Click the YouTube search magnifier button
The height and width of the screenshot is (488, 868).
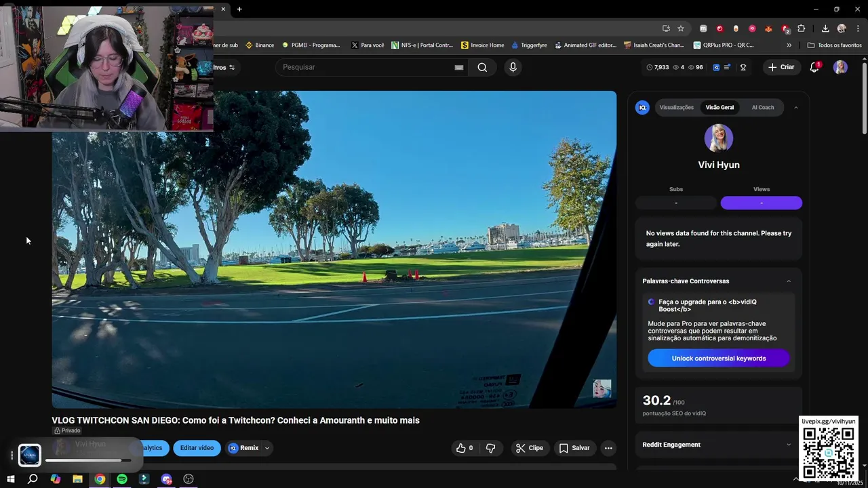pos(482,67)
